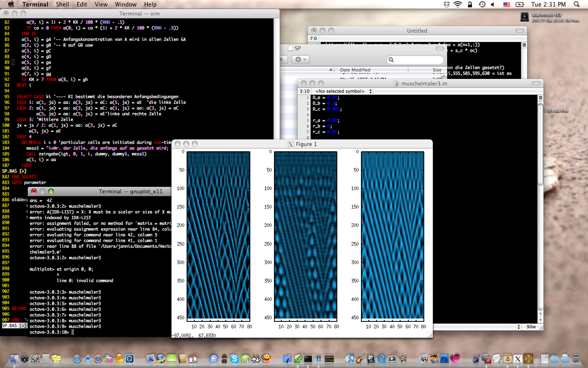Toggle toolbar pill on muschelmaler3.m window
The height and width of the screenshot is (368, 588).
536,83
